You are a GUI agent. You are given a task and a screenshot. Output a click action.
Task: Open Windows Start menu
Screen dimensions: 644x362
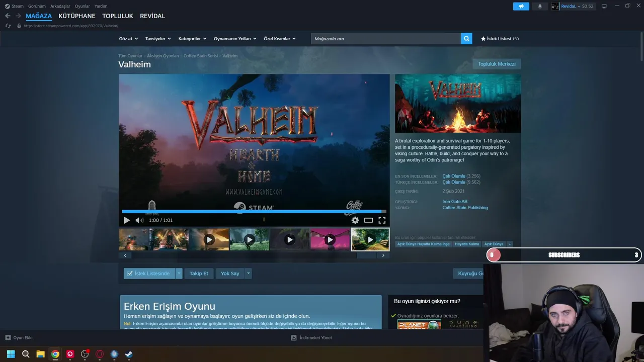click(11, 354)
